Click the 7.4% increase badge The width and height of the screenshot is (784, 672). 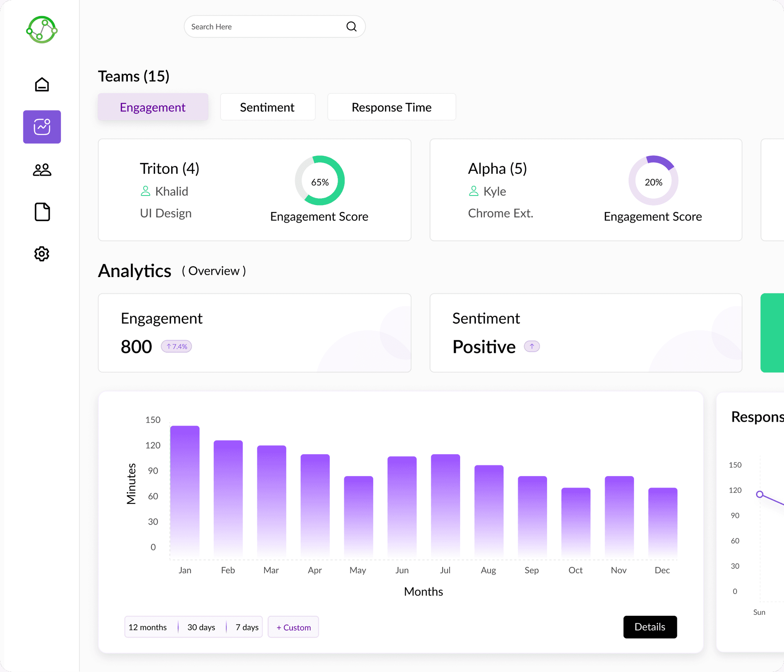pyautogui.click(x=176, y=346)
